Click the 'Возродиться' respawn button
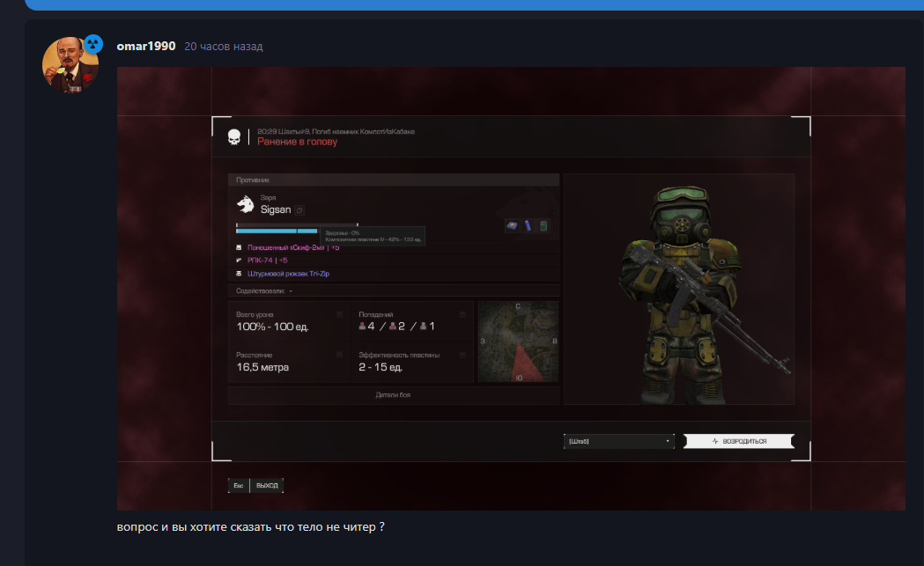Viewport: 924px width, 566px height. coord(739,441)
